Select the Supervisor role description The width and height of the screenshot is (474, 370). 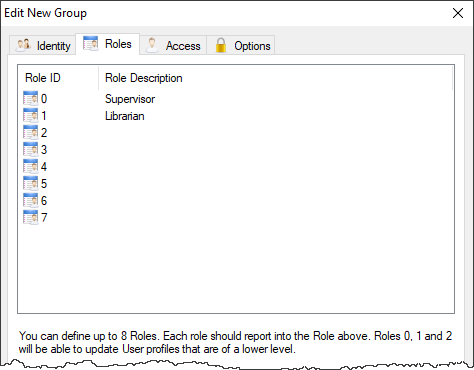130,99
